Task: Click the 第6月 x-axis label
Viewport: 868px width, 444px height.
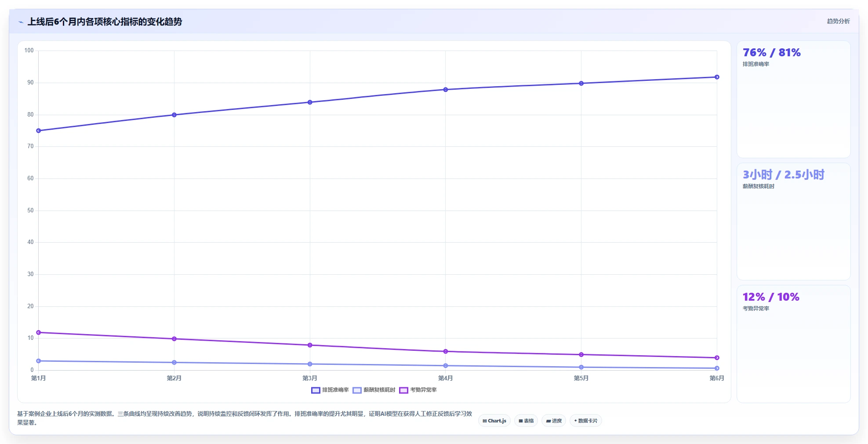Action: [x=717, y=378]
